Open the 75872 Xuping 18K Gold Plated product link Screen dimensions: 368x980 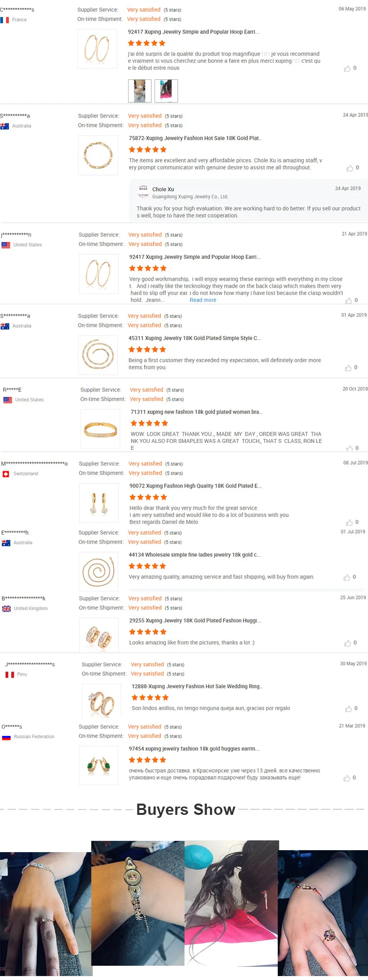click(x=195, y=138)
